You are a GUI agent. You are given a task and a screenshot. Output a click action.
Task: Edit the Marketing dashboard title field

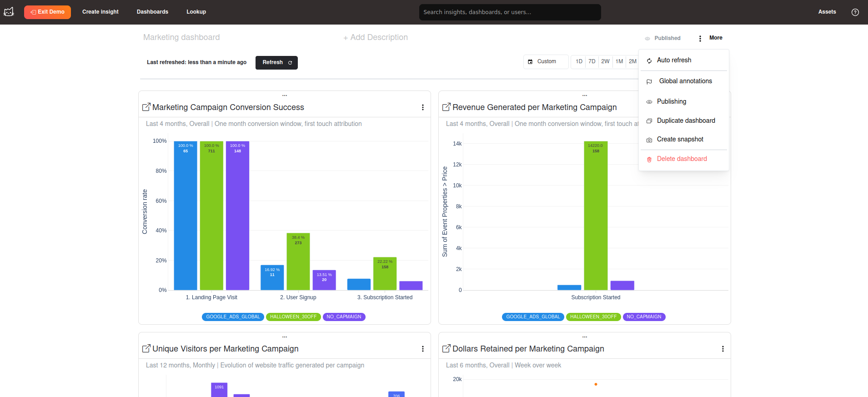181,37
